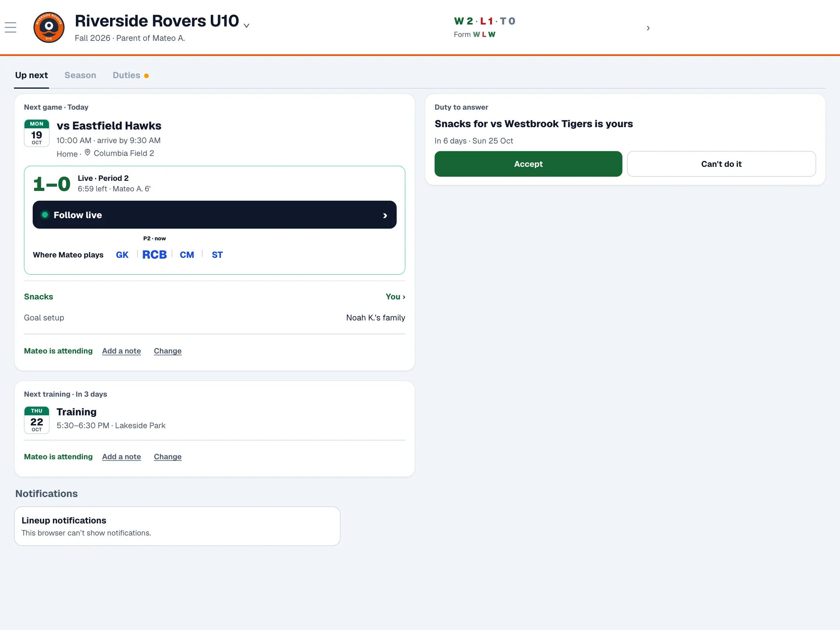Click the 1–0 live score

pos(52,184)
